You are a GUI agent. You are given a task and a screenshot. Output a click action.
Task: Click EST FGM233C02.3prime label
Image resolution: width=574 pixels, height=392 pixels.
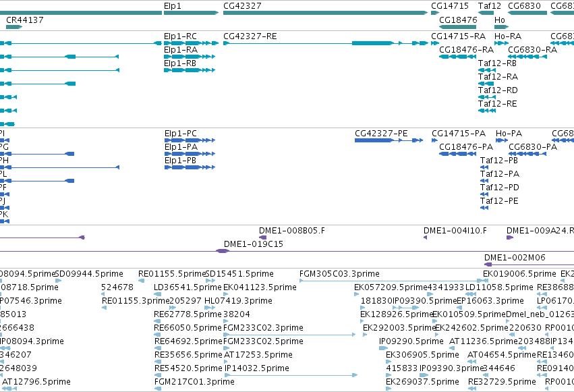tap(263, 328)
